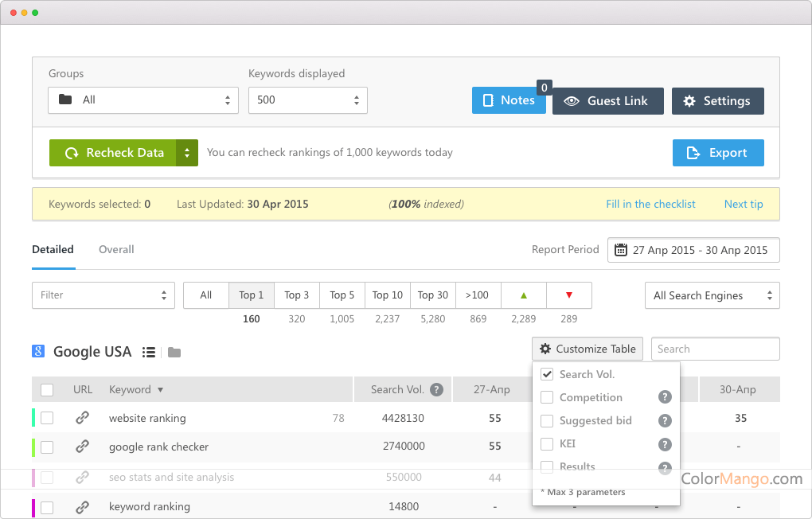Viewport: 812px width, 519px height.
Task: Select the Top 10 filter tab
Action: [387, 295]
